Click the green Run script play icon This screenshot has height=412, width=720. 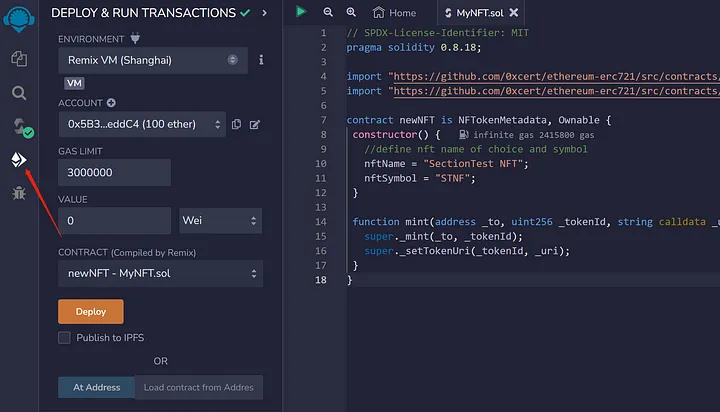click(x=301, y=11)
